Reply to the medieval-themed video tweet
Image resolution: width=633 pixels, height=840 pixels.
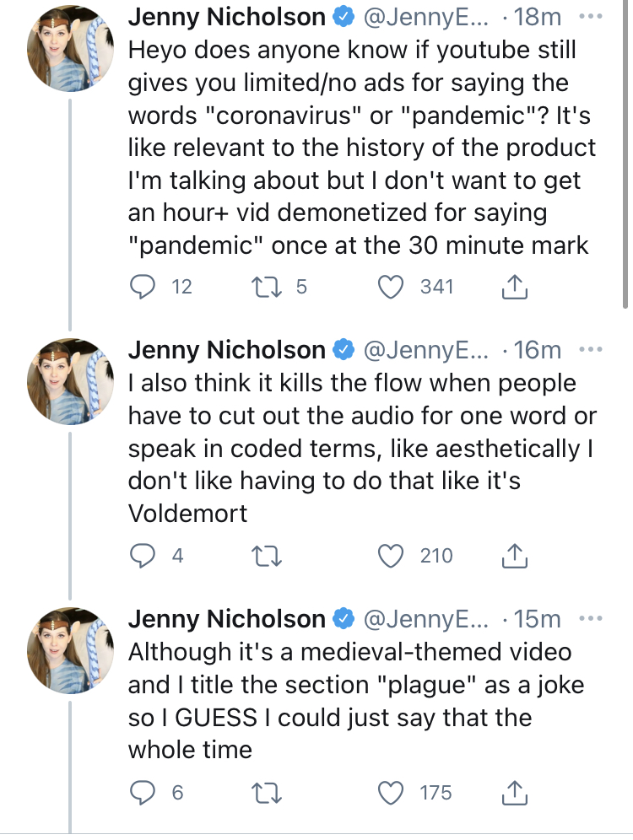(x=143, y=792)
